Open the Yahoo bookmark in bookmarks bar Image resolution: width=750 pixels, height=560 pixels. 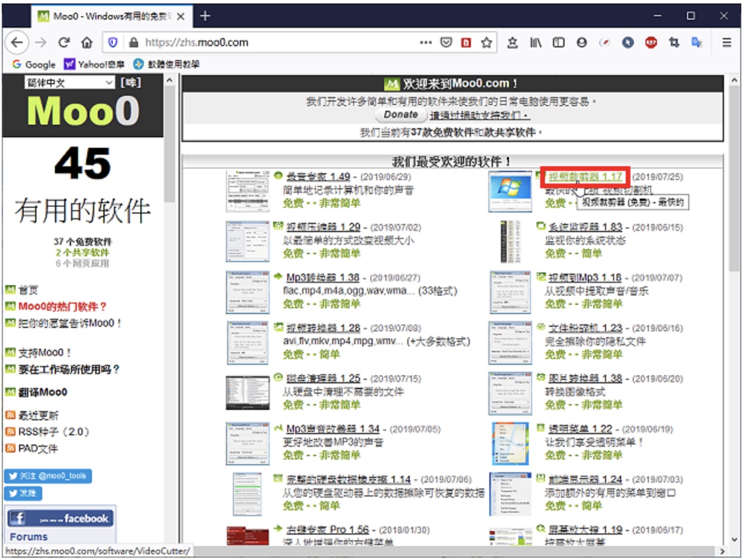click(x=95, y=64)
